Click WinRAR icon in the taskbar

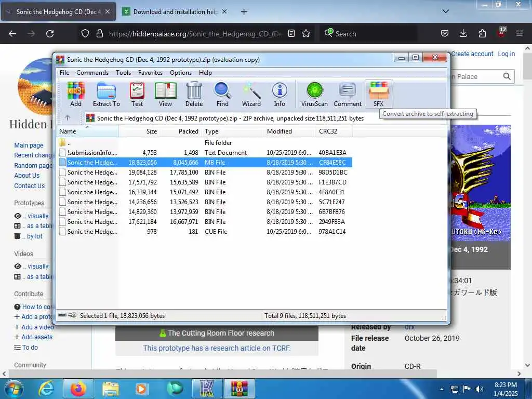pyautogui.click(x=239, y=389)
